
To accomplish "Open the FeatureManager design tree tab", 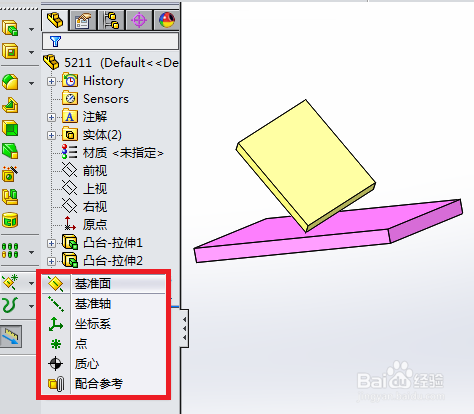I will (55, 20).
